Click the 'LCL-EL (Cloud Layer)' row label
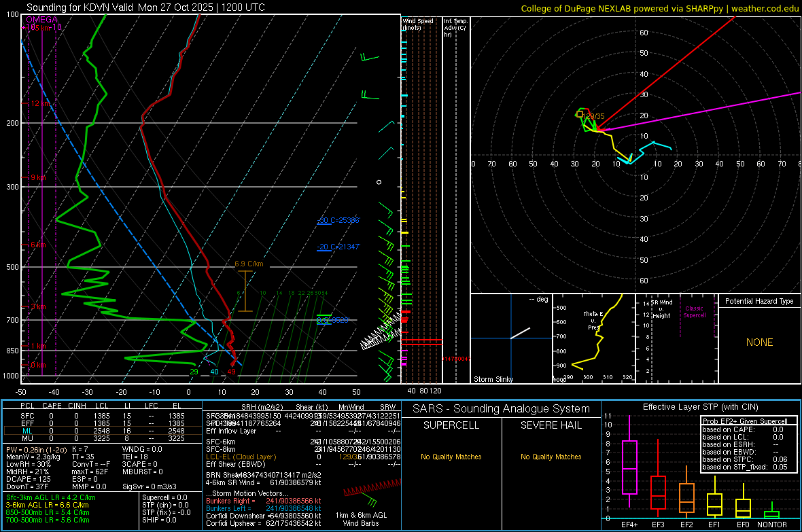The height and width of the screenshot is (532, 802). coord(241,457)
